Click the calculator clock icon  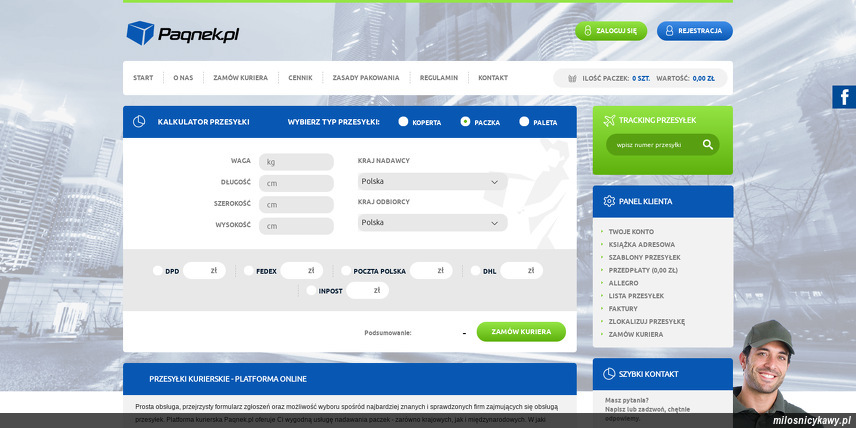click(139, 122)
